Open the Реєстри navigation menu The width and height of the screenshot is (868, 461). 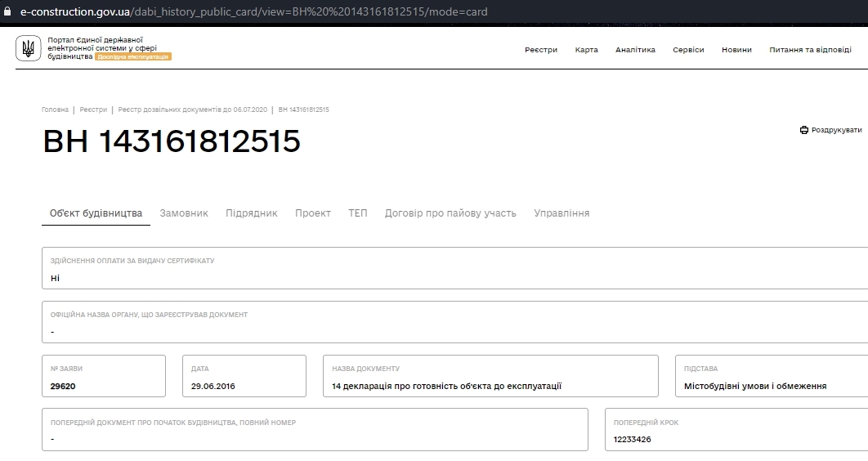541,50
